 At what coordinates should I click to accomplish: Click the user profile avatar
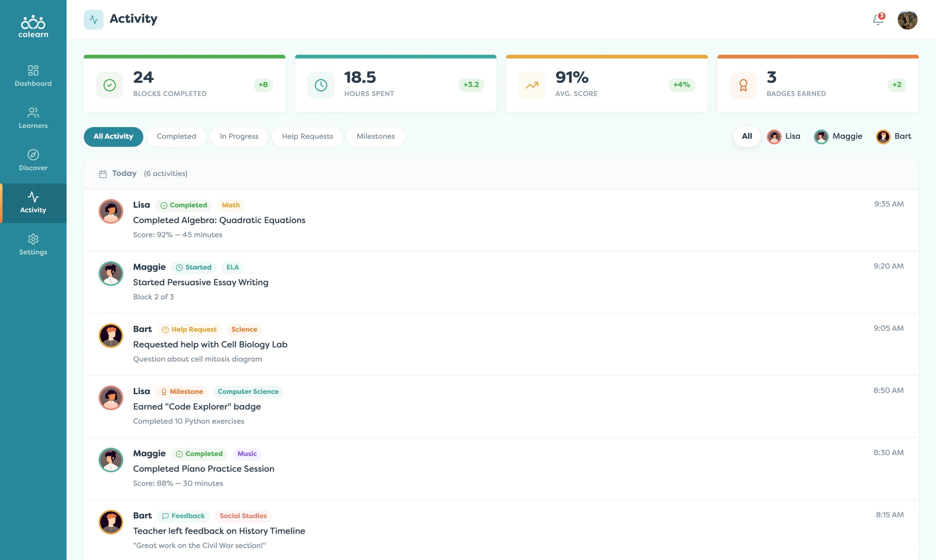(x=907, y=20)
